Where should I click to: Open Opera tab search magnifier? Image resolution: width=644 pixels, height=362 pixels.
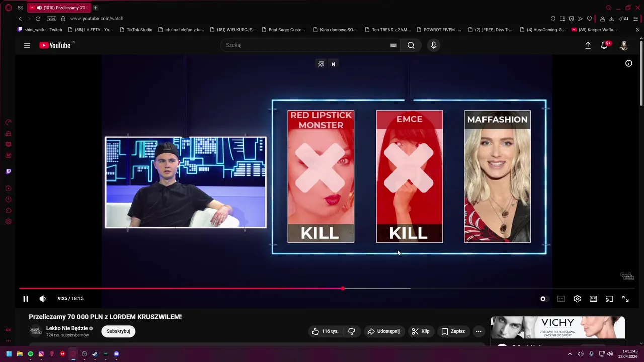point(608,8)
